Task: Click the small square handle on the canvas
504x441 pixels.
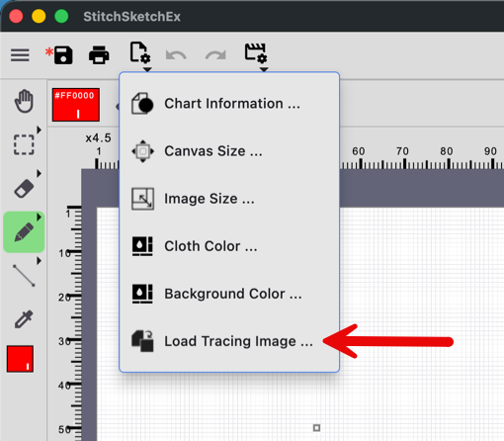Action: tap(316, 428)
